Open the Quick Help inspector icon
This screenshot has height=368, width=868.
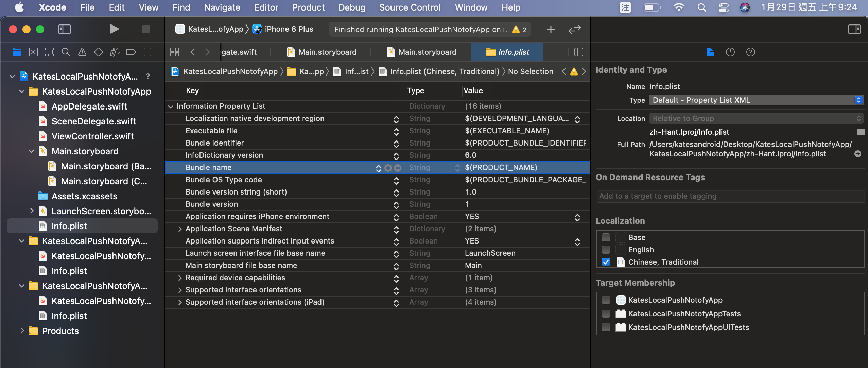[x=750, y=52]
